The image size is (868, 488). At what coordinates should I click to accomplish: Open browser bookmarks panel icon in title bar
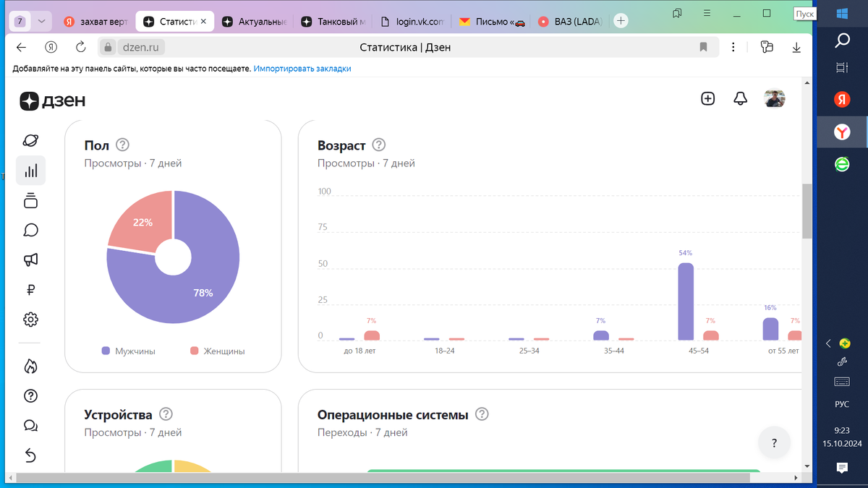click(677, 13)
